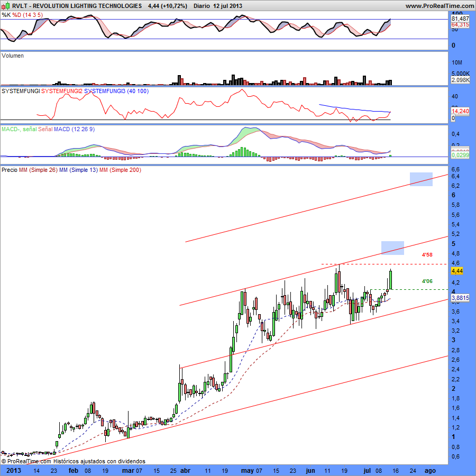The height and width of the screenshot is (476, 476).
Task: Click the SYSTEMFUNGI3 (40 100) label
Action: [x=116, y=91]
